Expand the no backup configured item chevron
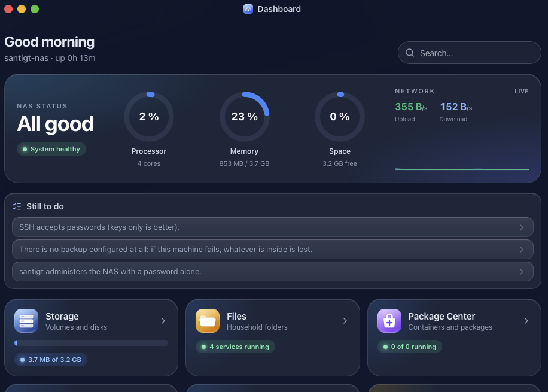548x392 pixels. pyautogui.click(x=522, y=250)
